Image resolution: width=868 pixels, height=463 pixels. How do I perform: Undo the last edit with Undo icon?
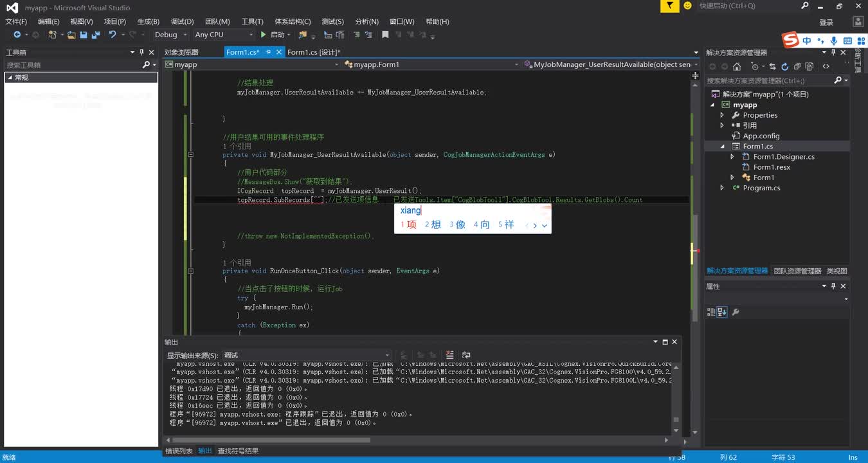(113, 35)
